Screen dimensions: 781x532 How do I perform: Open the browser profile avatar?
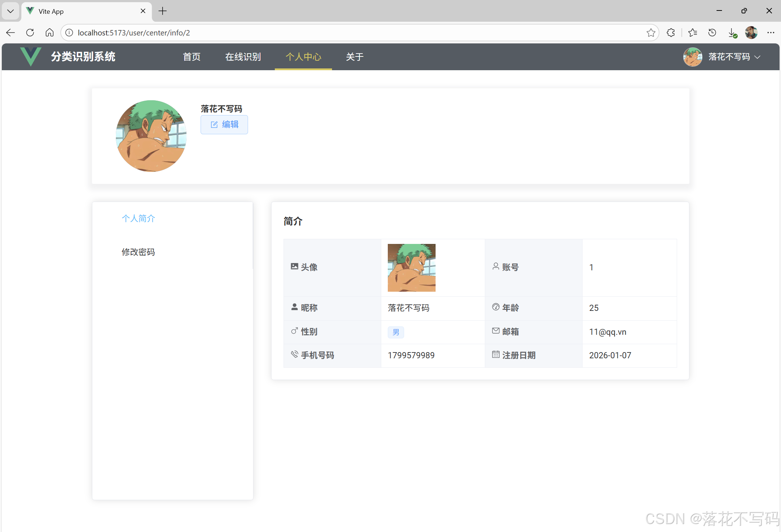(751, 33)
